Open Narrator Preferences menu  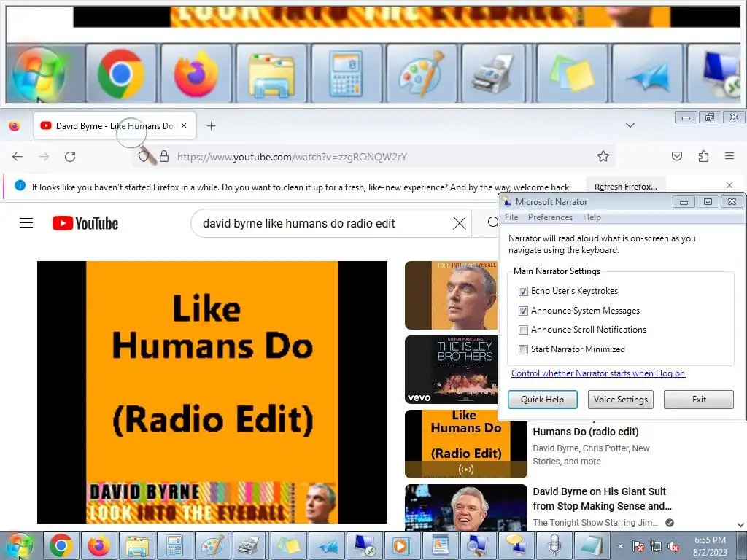click(x=550, y=217)
